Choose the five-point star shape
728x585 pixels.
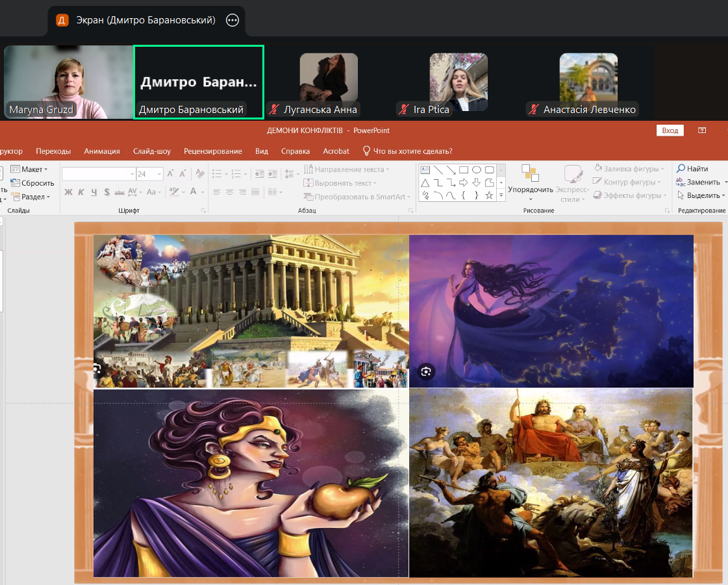tap(490, 195)
